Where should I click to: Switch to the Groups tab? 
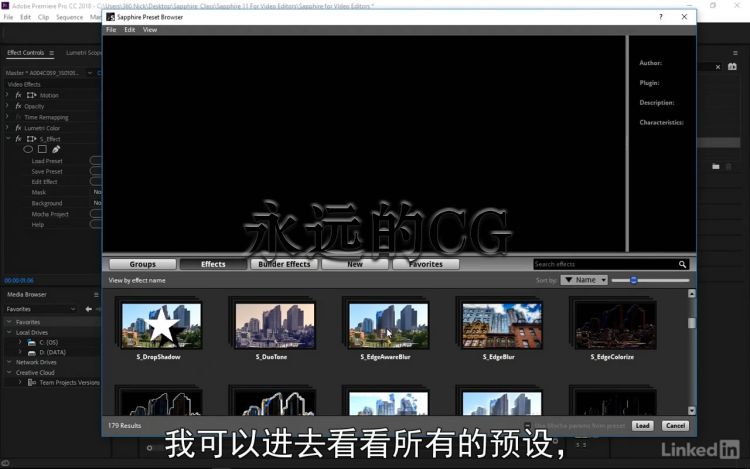pos(143,264)
